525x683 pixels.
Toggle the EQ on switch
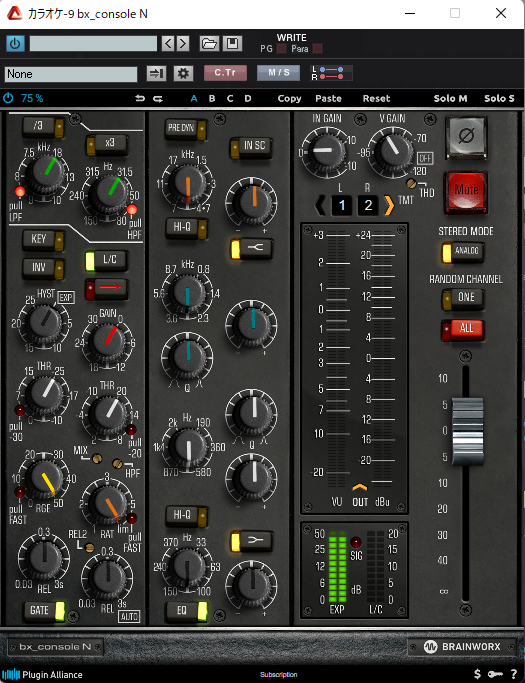(x=186, y=611)
